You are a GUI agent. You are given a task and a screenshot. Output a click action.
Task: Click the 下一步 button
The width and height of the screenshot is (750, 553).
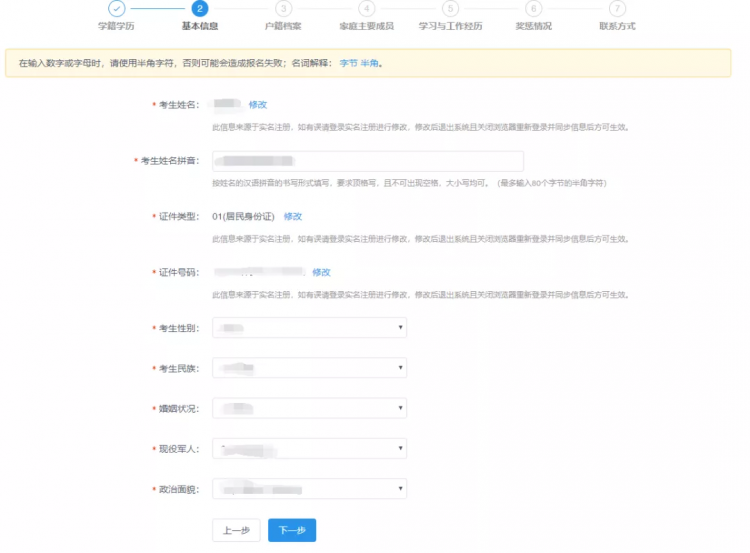292,530
